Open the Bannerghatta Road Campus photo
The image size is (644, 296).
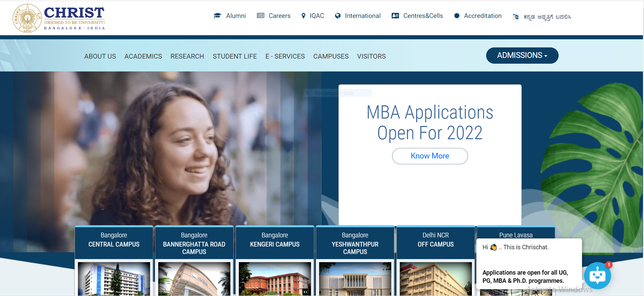(194, 279)
